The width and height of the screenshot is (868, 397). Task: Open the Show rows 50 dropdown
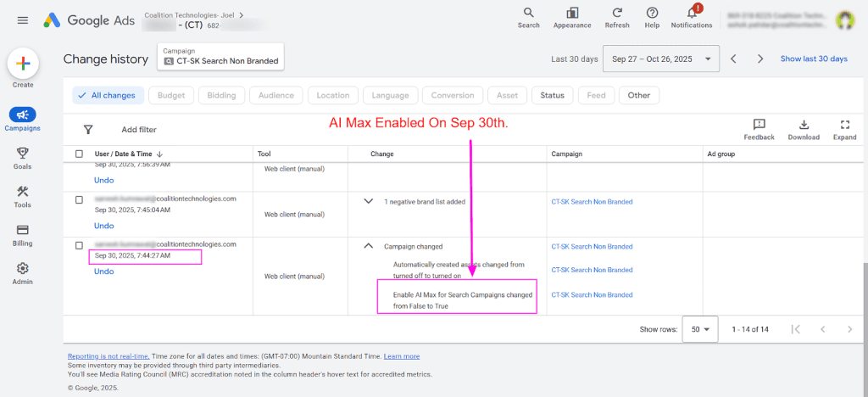[700, 329]
